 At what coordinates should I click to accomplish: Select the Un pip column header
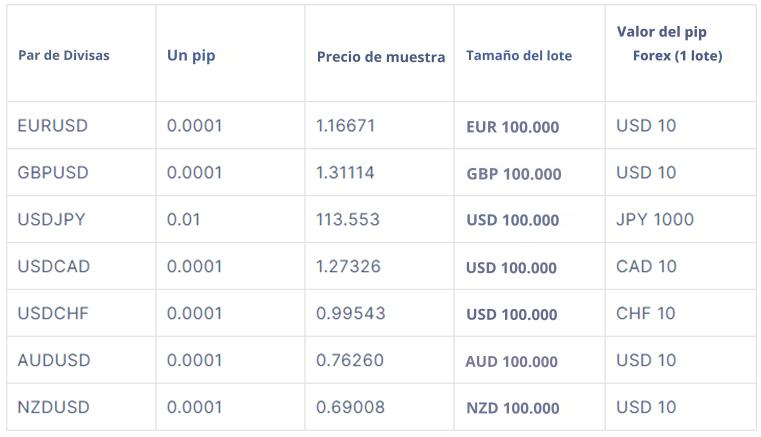coord(191,56)
